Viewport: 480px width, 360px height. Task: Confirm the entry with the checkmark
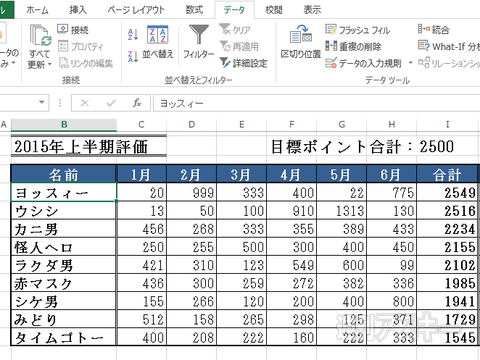[111, 103]
